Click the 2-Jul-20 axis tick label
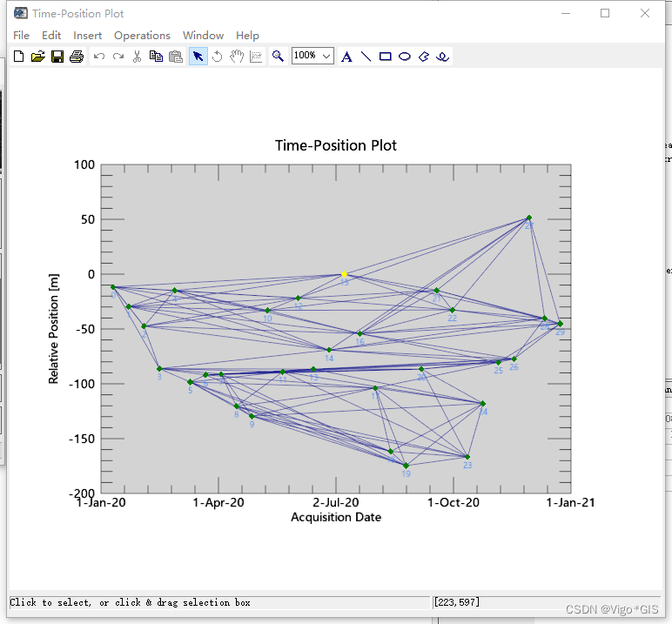This screenshot has height=624, width=672. coord(336,502)
